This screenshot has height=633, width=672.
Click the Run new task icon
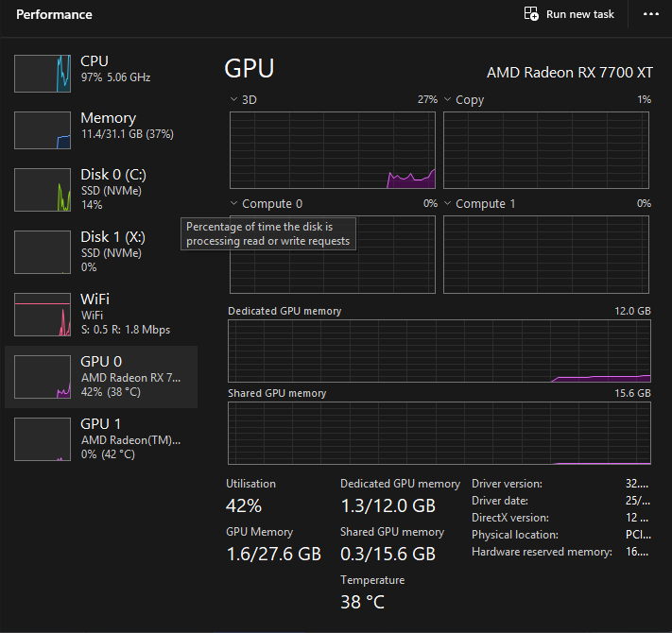point(532,14)
